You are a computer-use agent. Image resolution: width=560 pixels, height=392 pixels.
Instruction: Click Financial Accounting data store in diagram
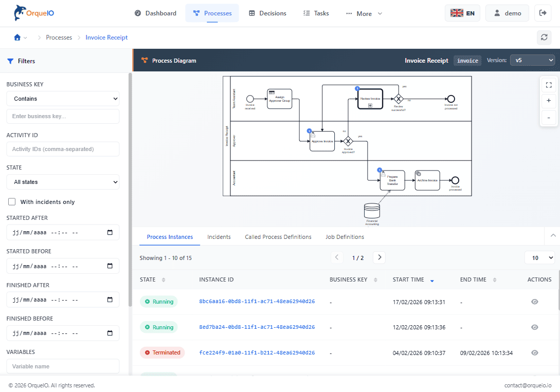pos(372,211)
